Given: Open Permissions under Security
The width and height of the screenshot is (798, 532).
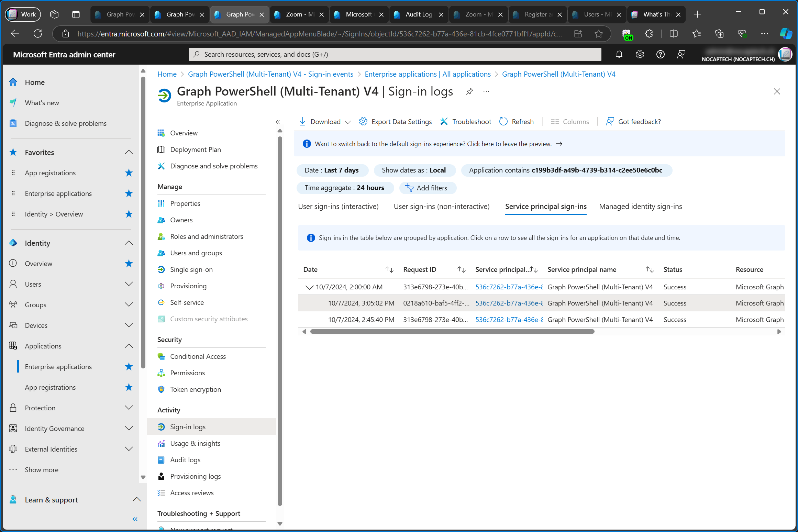Looking at the screenshot, I should click(188, 373).
